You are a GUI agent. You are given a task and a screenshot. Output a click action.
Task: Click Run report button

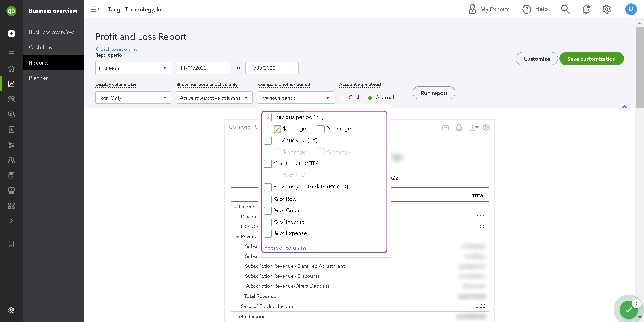434,93
